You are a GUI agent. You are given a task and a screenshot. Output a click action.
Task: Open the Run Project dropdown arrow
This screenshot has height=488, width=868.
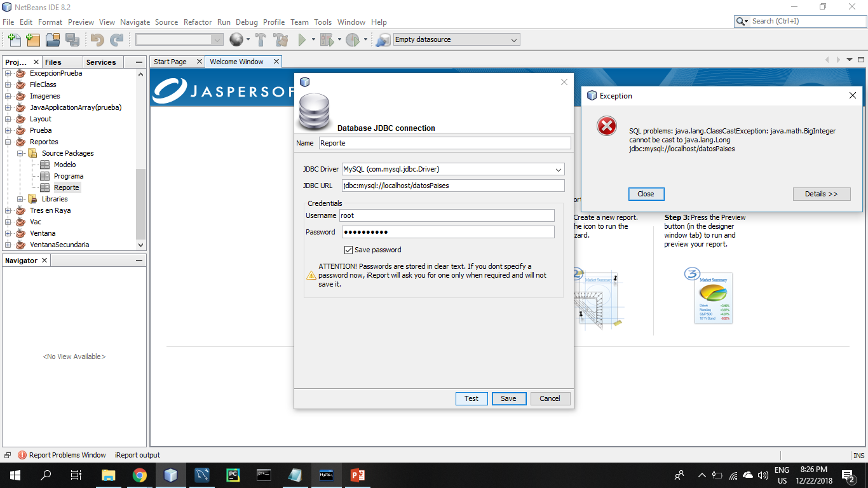tap(313, 40)
